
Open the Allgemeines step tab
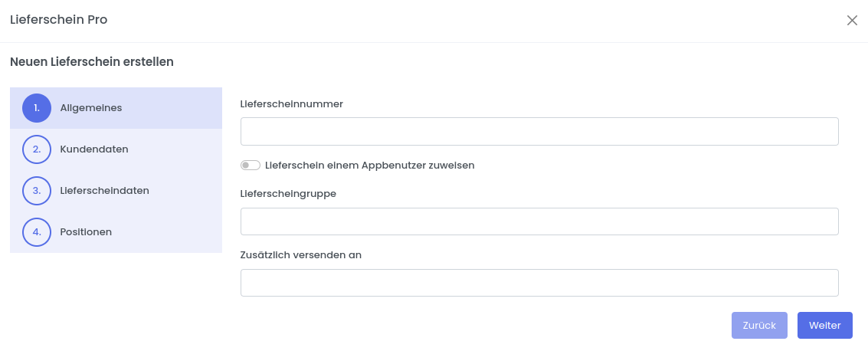[91, 108]
